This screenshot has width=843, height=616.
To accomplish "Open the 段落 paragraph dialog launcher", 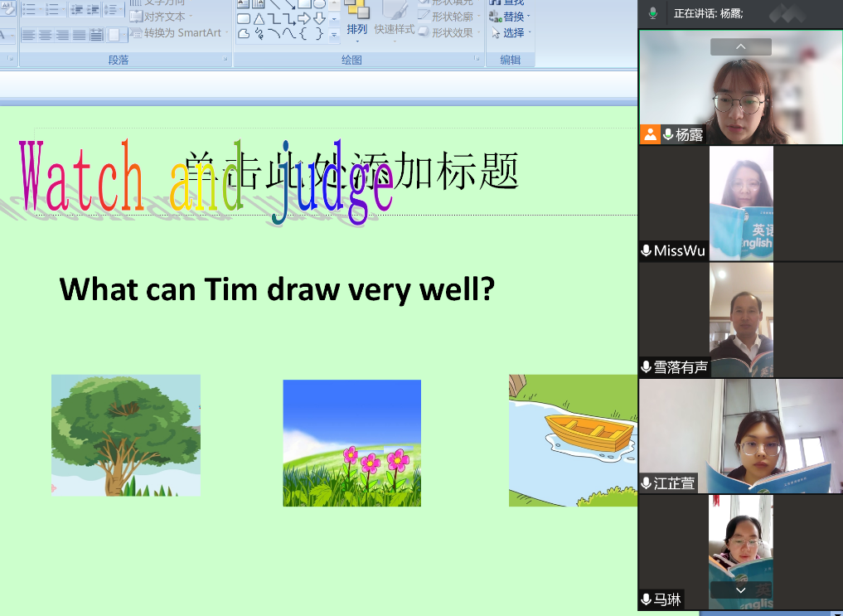I will click(225, 59).
